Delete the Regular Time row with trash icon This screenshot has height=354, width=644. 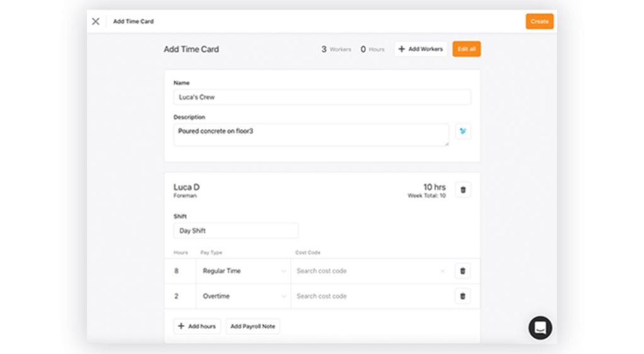[463, 271]
